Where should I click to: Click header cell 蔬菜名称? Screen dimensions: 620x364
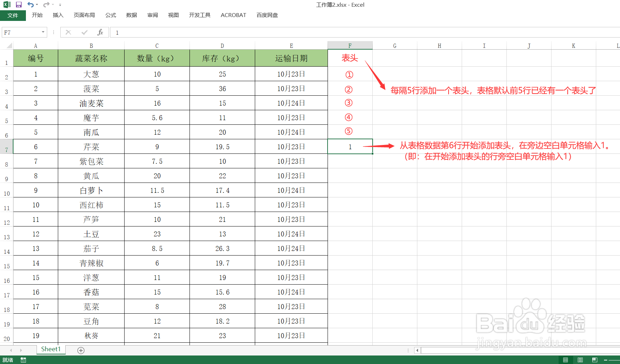pyautogui.click(x=91, y=58)
